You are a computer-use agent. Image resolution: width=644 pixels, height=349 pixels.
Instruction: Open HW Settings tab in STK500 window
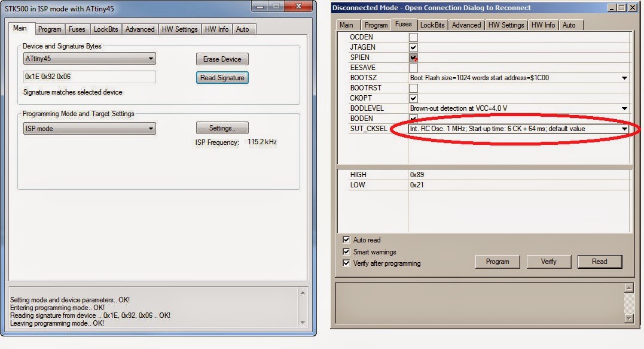[x=179, y=29]
